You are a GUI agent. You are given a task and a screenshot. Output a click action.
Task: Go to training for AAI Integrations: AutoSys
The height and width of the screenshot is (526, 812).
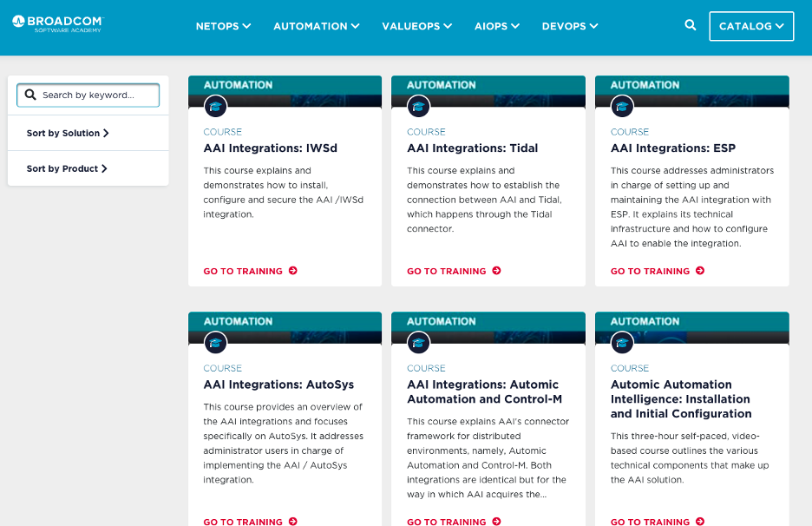point(250,522)
